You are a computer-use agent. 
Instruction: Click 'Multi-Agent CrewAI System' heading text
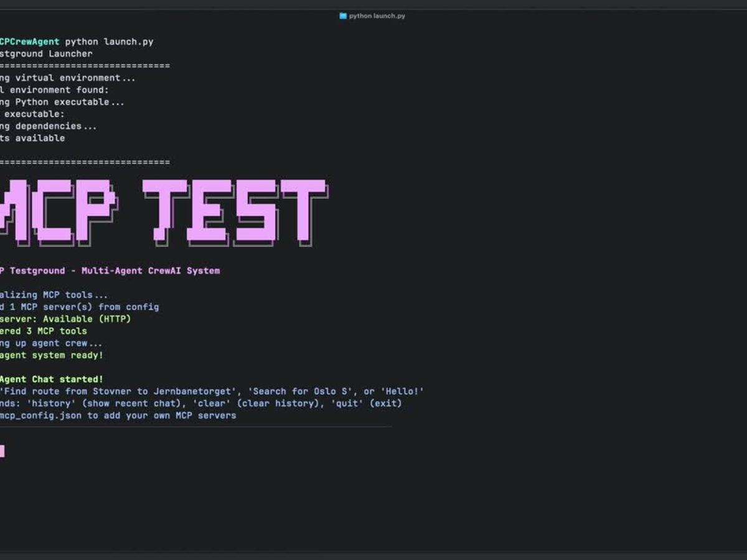(151, 271)
